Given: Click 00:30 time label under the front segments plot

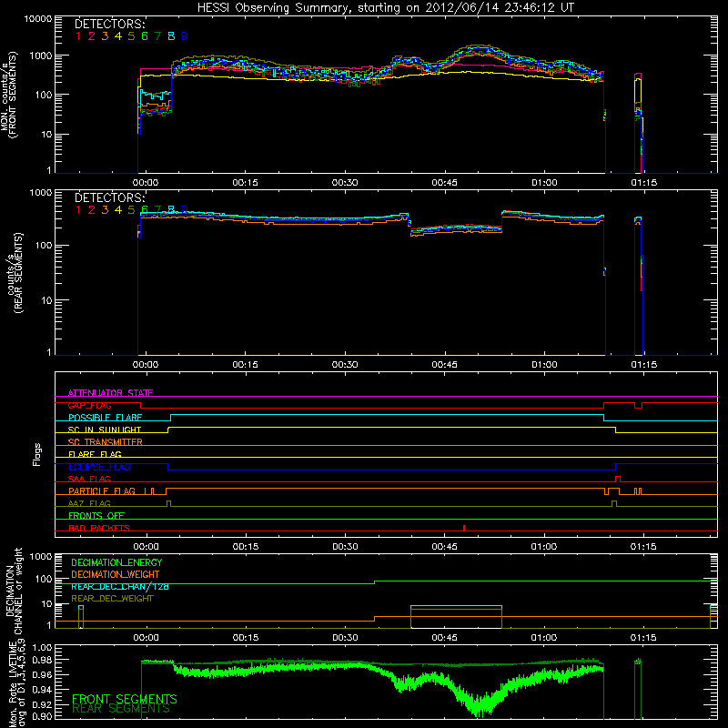Looking at the screenshot, I should (345, 183).
